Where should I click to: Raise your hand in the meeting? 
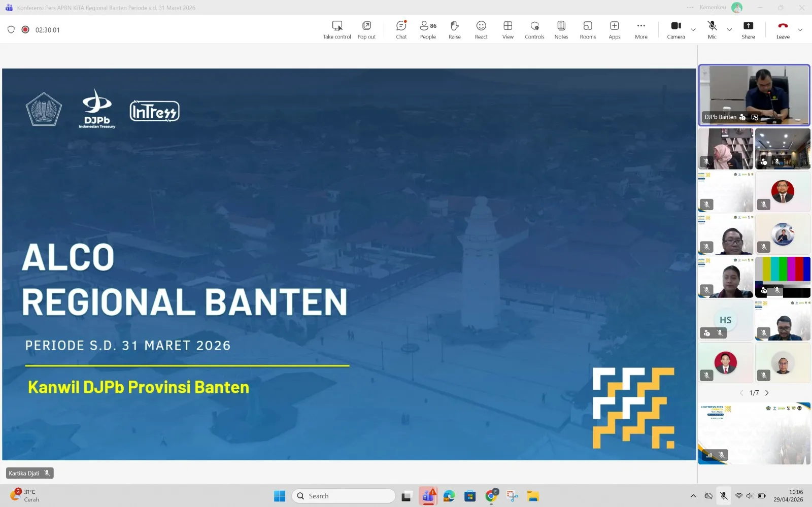point(454,29)
